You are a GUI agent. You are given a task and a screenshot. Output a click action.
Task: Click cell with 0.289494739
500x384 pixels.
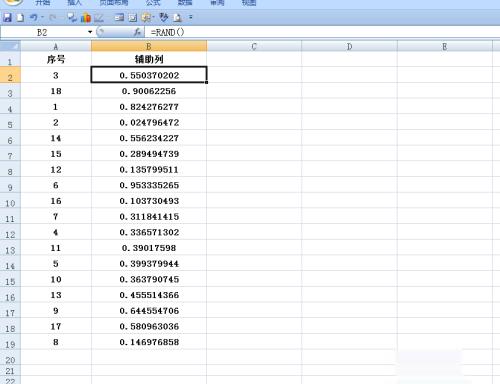(149, 154)
